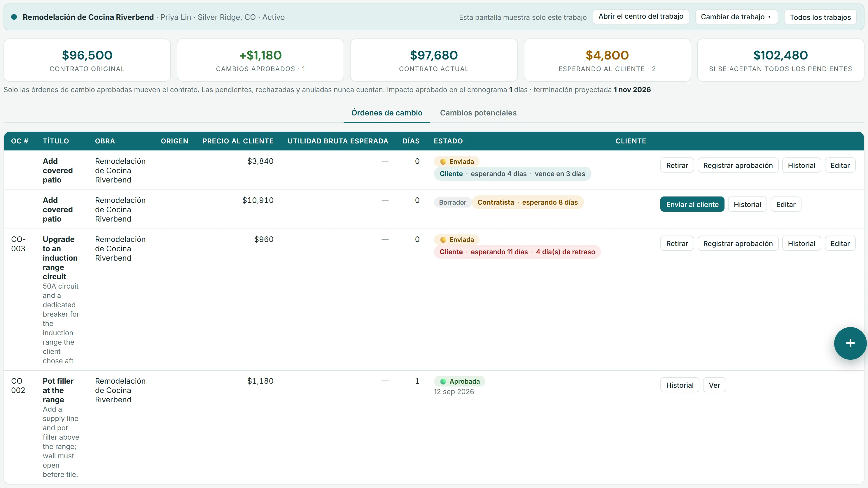Register approval for CO-003

[738, 243]
